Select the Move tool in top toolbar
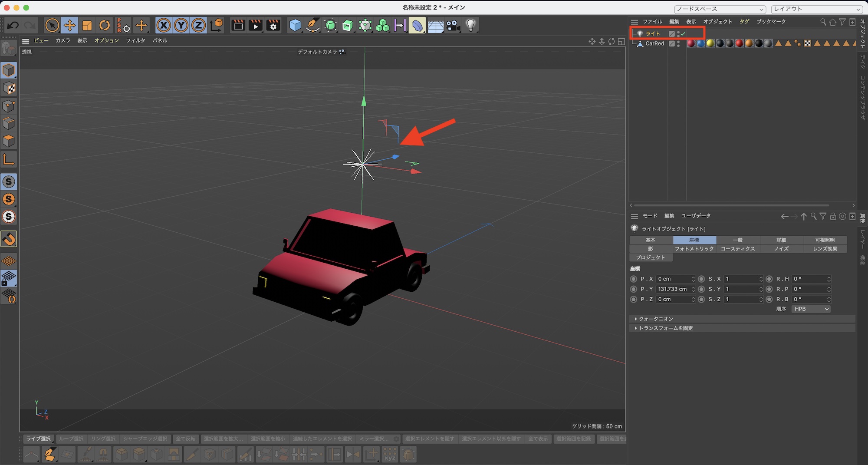 pyautogui.click(x=69, y=26)
